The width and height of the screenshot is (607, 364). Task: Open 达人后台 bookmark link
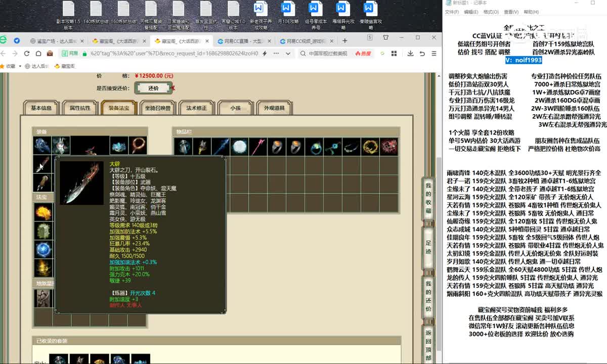tap(38, 66)
